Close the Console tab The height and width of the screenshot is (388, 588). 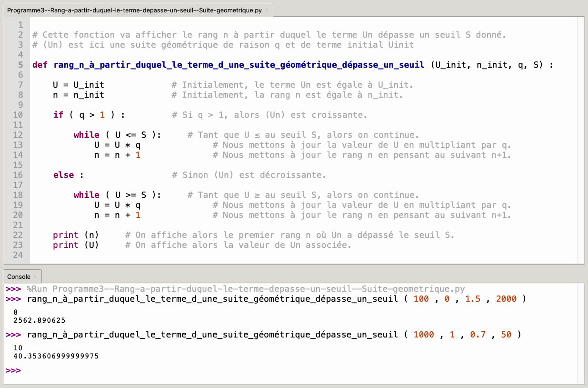[x=35, y=277]
